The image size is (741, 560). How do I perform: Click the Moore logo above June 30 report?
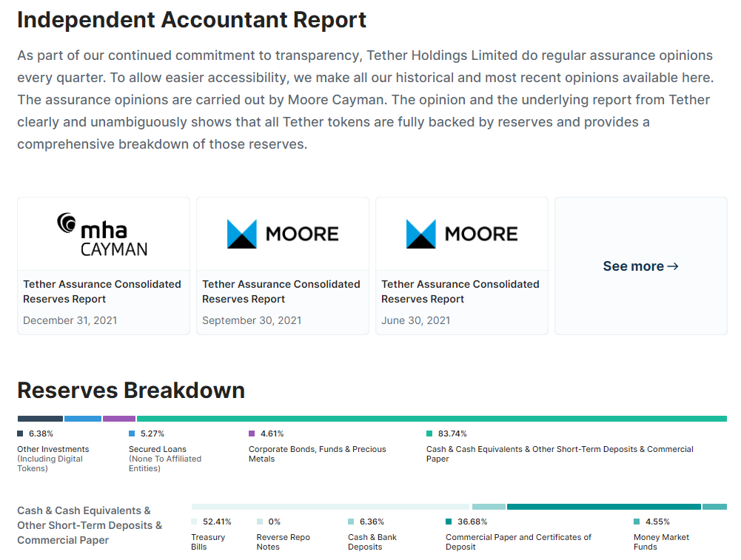(x=461, y=234)
